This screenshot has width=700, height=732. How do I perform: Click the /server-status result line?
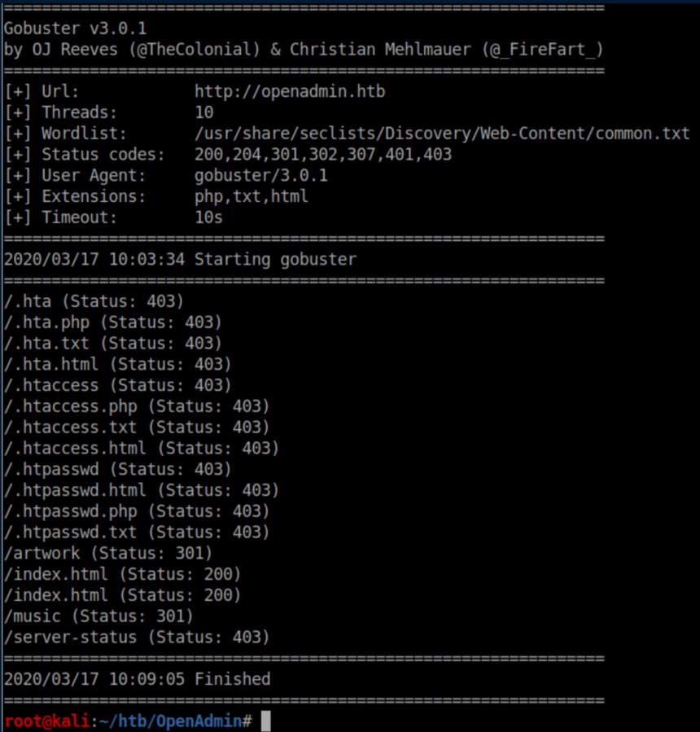tap(136, 638)
